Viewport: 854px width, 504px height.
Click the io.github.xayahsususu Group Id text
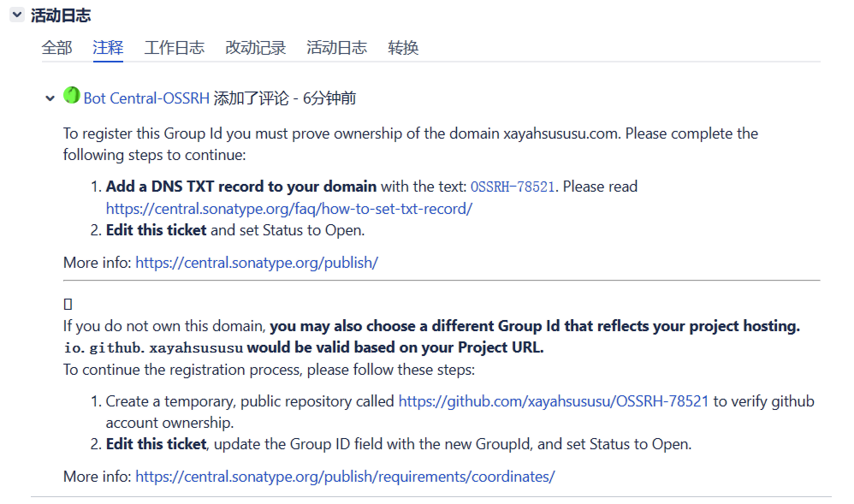tap(153, 348)
